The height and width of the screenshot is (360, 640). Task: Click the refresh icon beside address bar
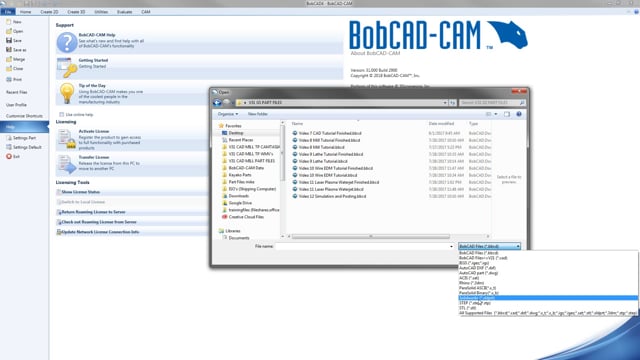[453, 102]
